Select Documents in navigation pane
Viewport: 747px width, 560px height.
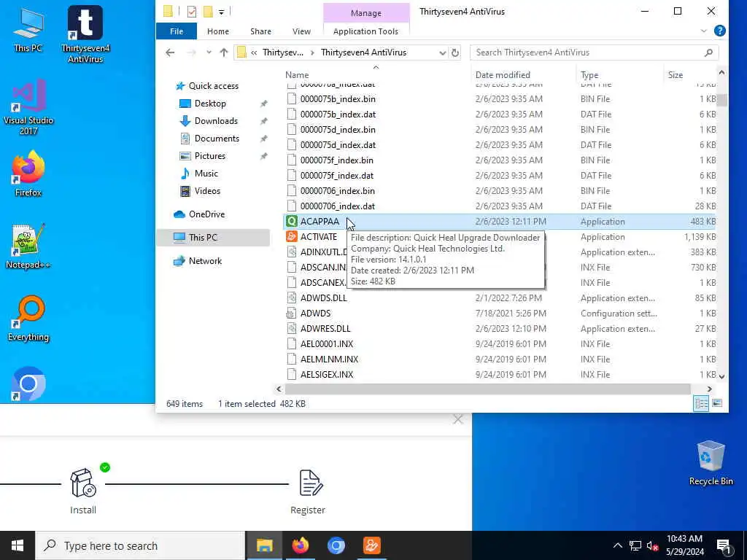tap(217, 139)
